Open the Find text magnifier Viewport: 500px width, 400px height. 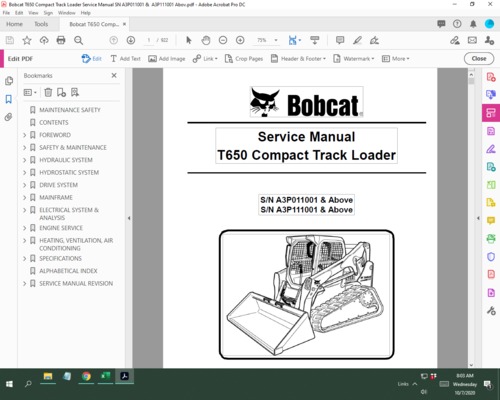[79, 40]
